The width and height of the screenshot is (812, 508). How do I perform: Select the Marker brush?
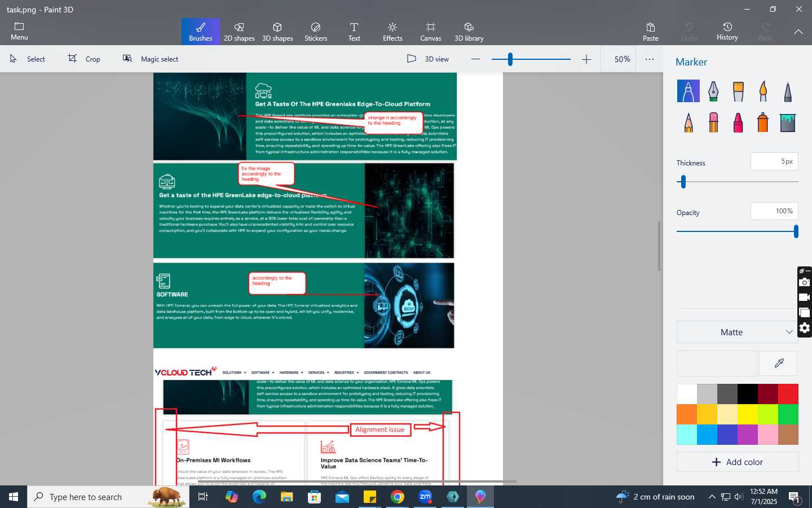[x=688, y=91]
